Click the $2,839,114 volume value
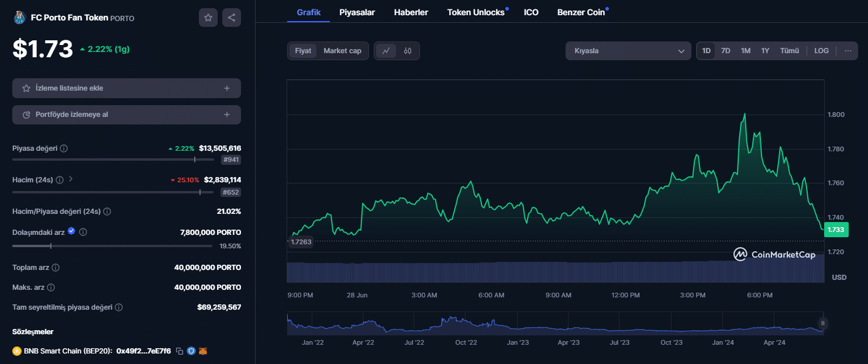The height and width of the screenshot is (364, 868). click(x=222, y=180)
